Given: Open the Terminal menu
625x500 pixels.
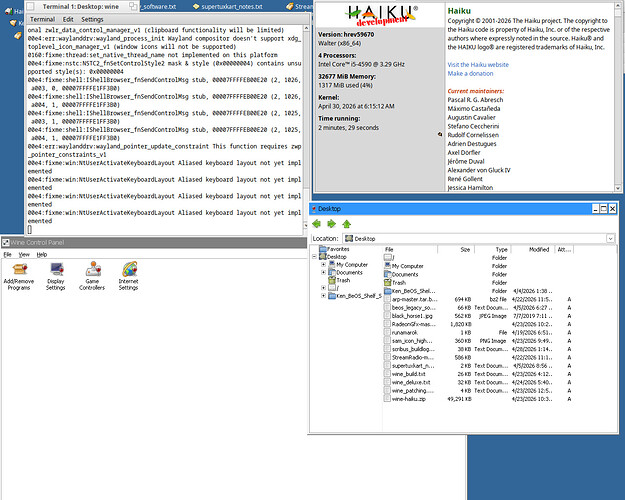Looking at the screenshot, I should (x=42, y=19).
